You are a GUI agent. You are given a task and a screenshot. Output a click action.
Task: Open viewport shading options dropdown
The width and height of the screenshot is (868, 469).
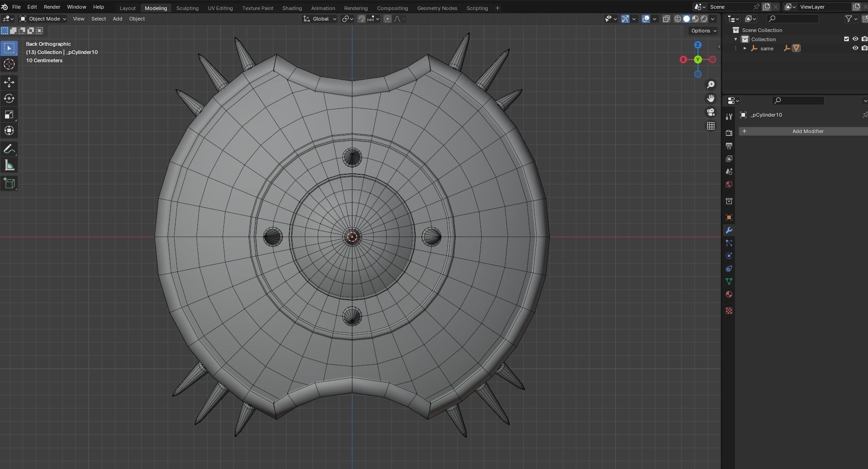click(x=713, y=19)
